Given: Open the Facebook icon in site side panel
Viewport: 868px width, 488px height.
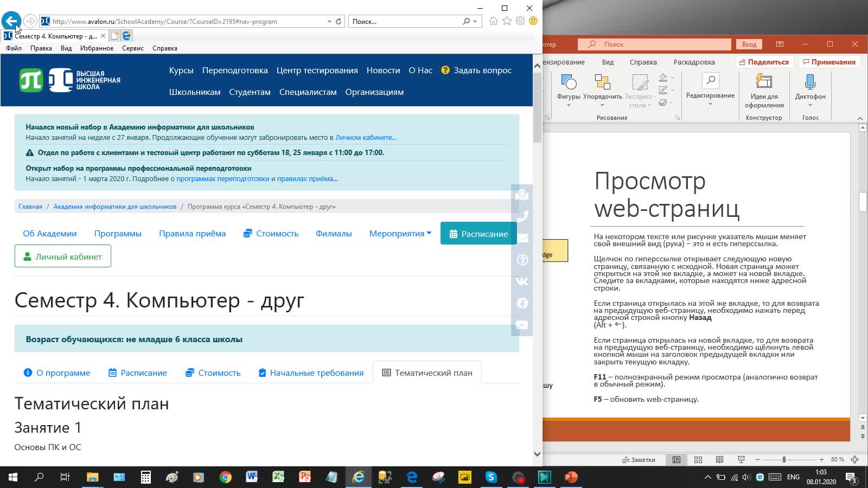Looking at the screenshot, I should click(x=522, y=303).
